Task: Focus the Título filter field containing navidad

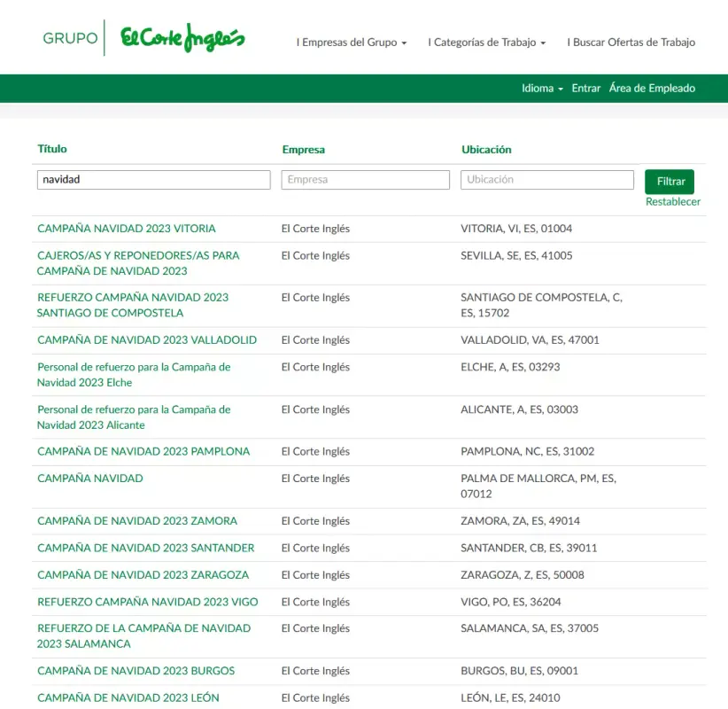Action: pos(154,180)
